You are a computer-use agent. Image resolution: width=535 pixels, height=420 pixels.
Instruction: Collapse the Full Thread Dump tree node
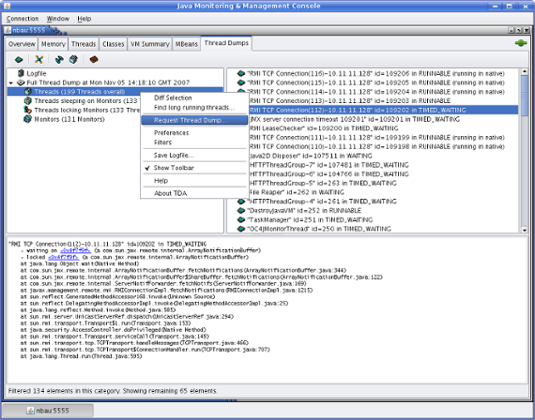pos(11,83)
